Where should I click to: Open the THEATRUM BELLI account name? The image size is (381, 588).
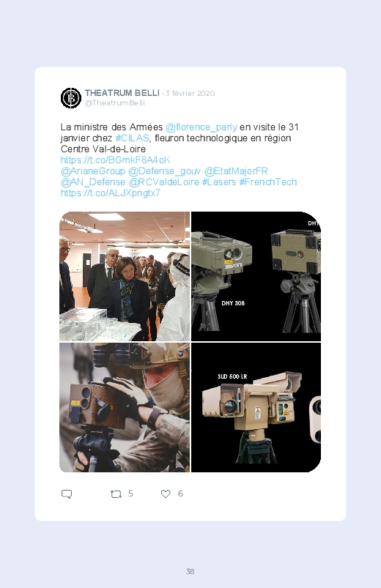tap(122, 93)
